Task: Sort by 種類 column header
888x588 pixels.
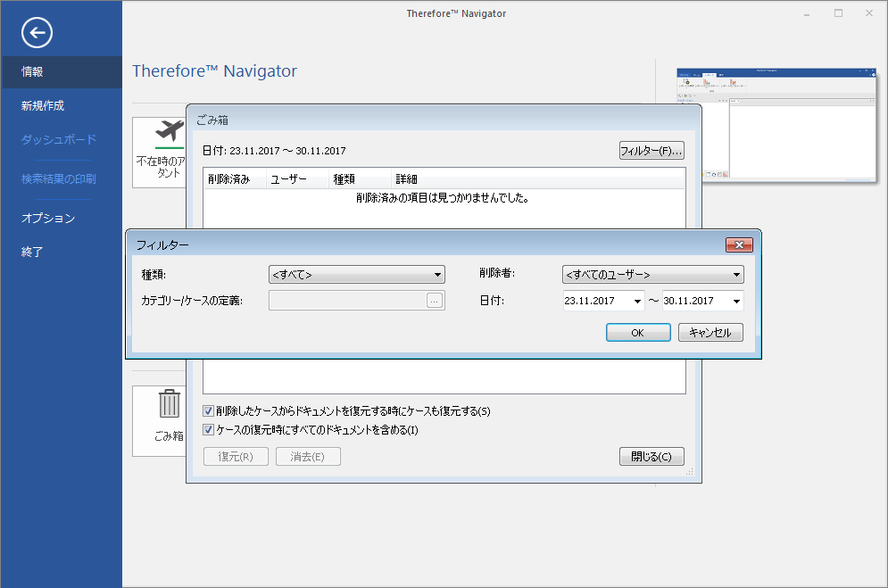Action: click(x=360, y=178)
